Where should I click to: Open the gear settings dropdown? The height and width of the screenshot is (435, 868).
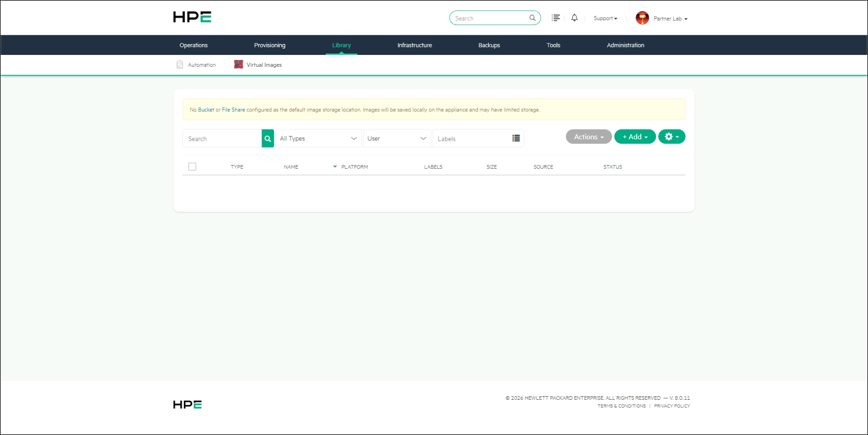tap(672, 137)
